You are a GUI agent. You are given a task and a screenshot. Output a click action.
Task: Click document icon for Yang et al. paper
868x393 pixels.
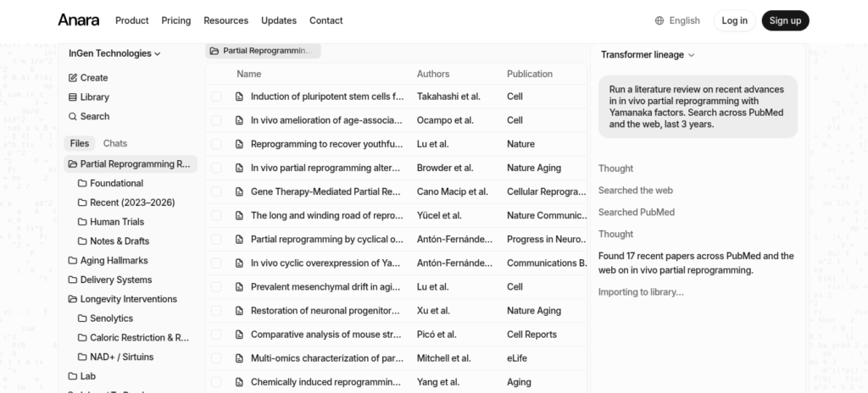click(x=239, y=382)
